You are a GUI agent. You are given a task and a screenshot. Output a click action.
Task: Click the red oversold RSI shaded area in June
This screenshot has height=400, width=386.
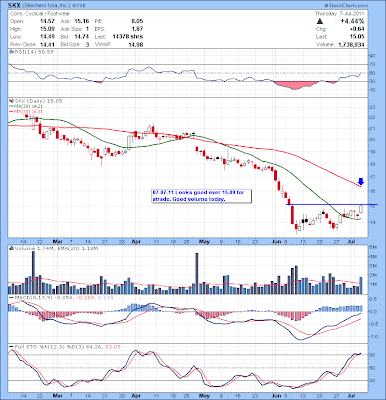point(296,85)
